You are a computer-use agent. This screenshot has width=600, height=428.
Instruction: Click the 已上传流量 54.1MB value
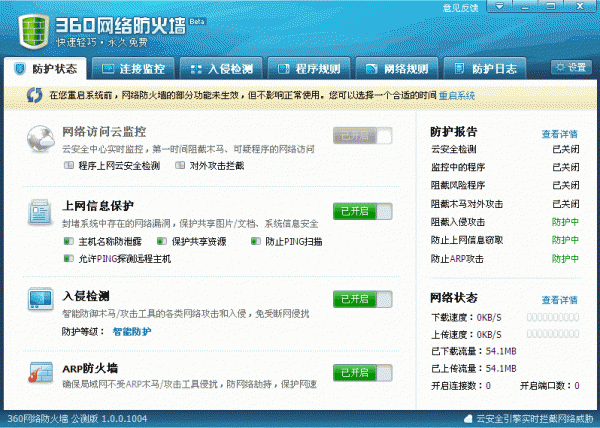[501, 368]
